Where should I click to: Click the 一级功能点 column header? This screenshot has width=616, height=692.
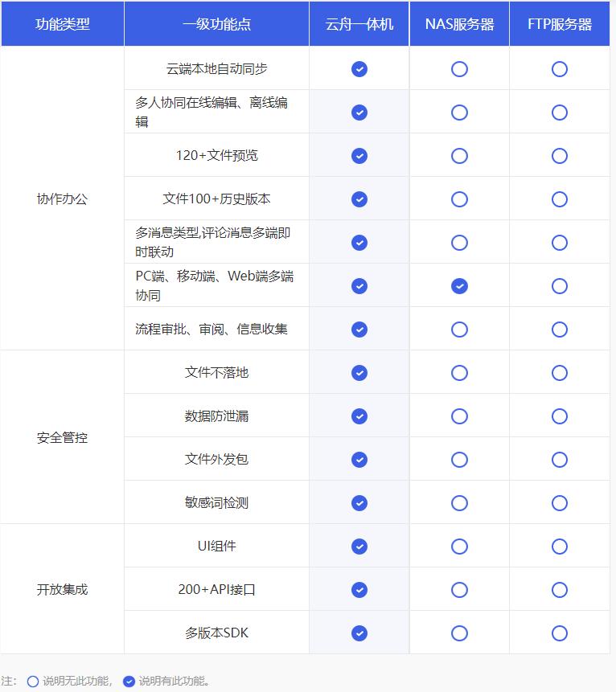[x=216, y=24]
